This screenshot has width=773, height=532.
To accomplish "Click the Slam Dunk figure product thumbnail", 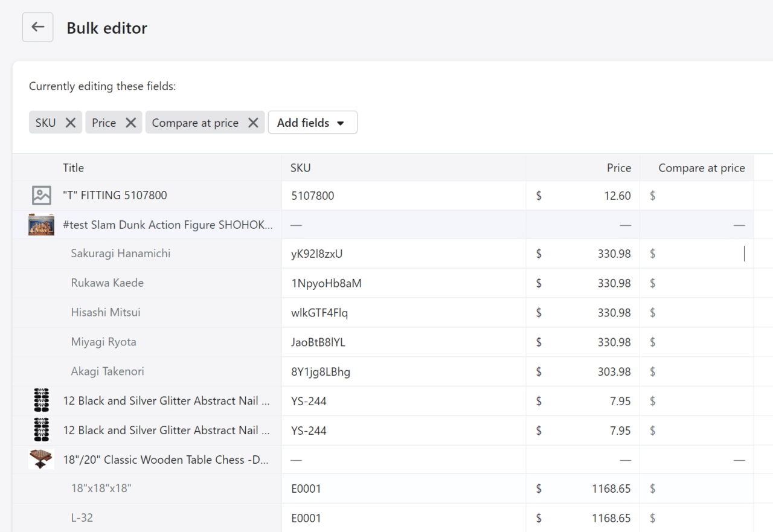I will pos(41,224).
